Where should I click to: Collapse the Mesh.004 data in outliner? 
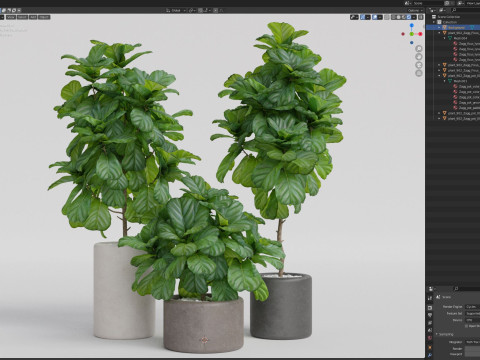444,38
